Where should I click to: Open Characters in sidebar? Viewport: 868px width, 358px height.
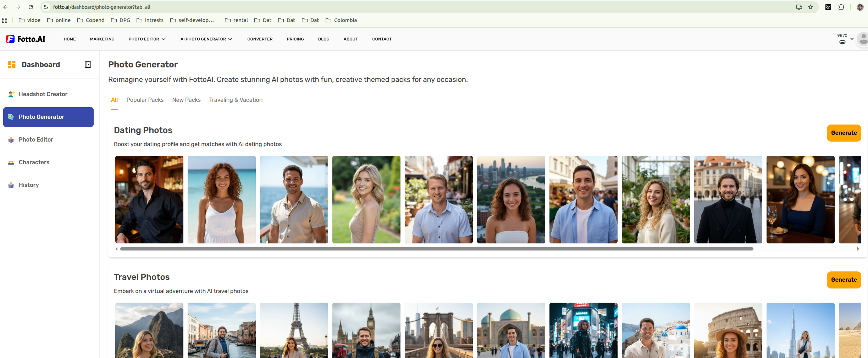tap(48, 163)
